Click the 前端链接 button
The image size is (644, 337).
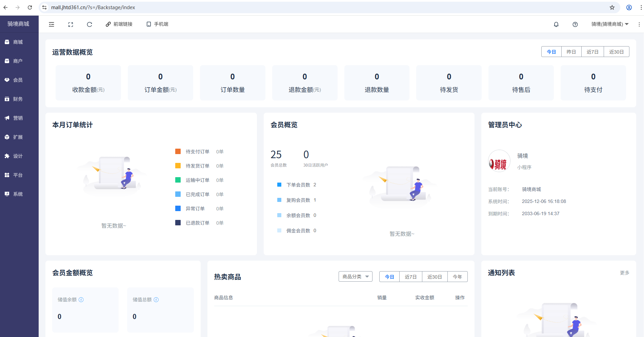coord(119,24)
